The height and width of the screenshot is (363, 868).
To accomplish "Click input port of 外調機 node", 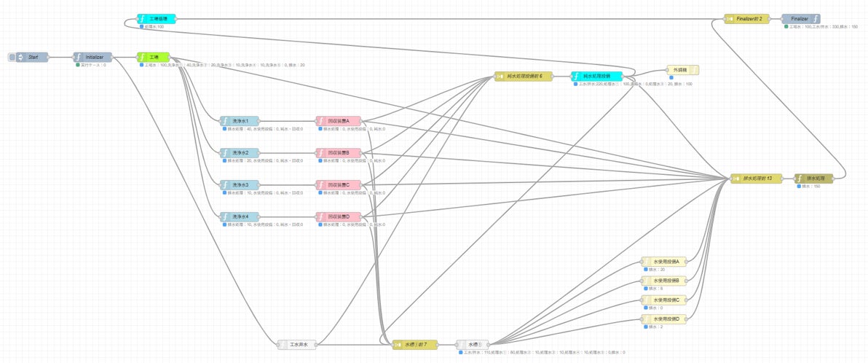I will tap(666, 70).
